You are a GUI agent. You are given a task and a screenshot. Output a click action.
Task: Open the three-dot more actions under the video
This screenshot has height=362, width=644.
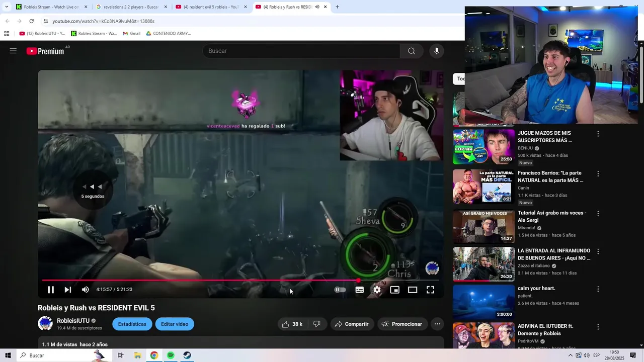pos(438,324)
